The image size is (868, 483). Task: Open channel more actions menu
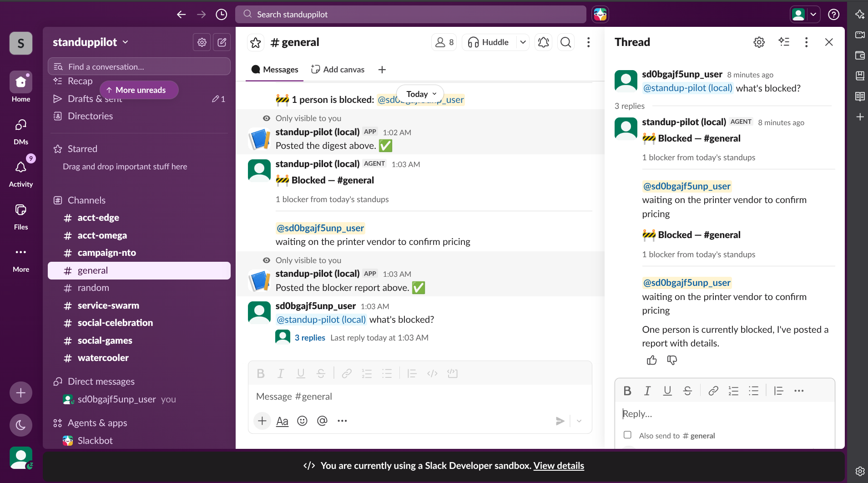[589, 42]
